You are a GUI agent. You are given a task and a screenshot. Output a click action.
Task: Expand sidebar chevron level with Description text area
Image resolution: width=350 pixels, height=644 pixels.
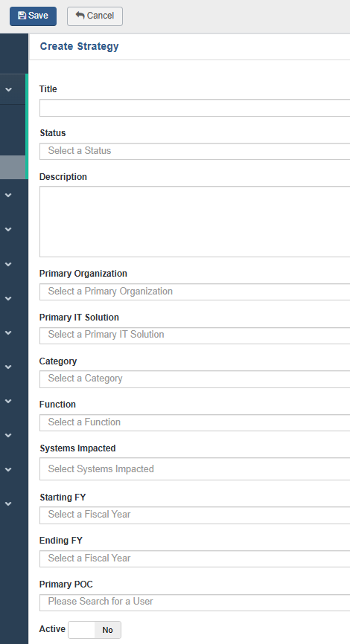coord(9,230)
